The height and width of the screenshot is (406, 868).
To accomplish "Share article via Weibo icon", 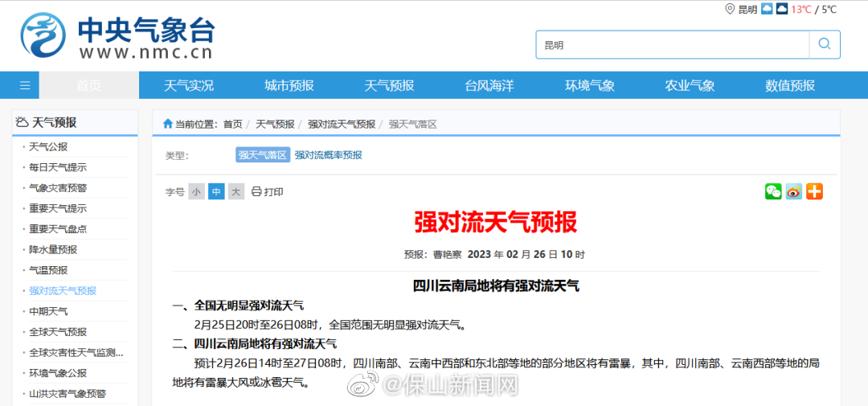I will 794,191.
